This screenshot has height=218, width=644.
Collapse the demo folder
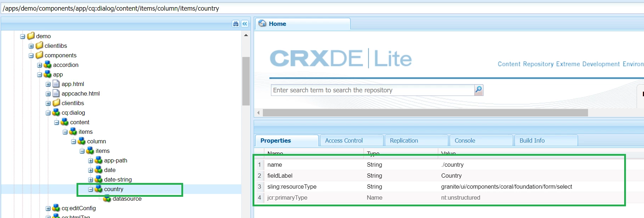tap(23, 36)
